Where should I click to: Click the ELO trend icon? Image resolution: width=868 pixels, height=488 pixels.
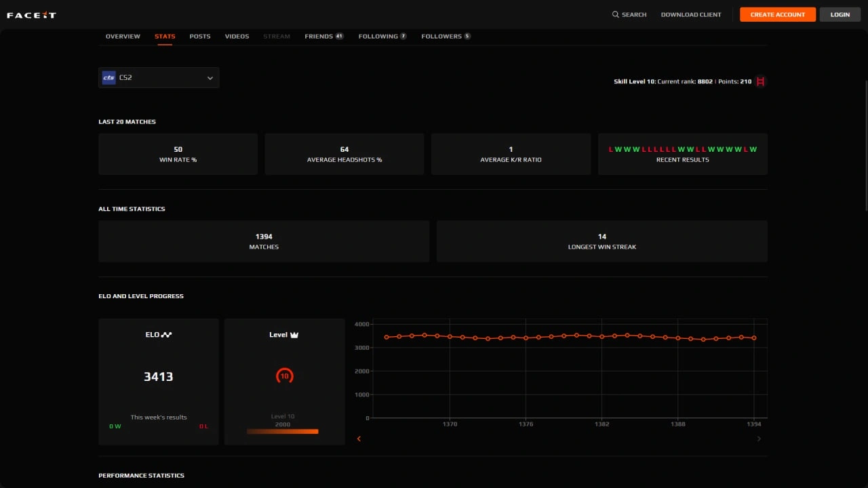(x=167, y=335)
